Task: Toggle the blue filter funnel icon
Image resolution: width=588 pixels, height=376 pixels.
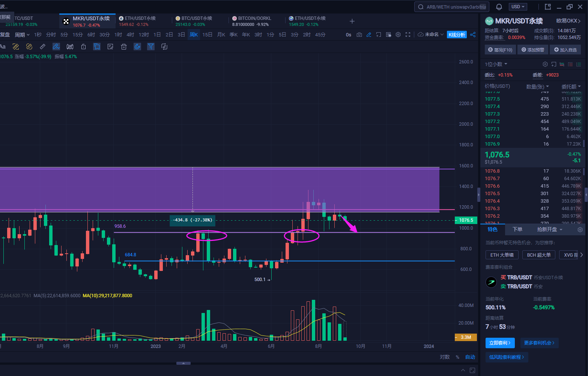Action: [x=151, y=47]
